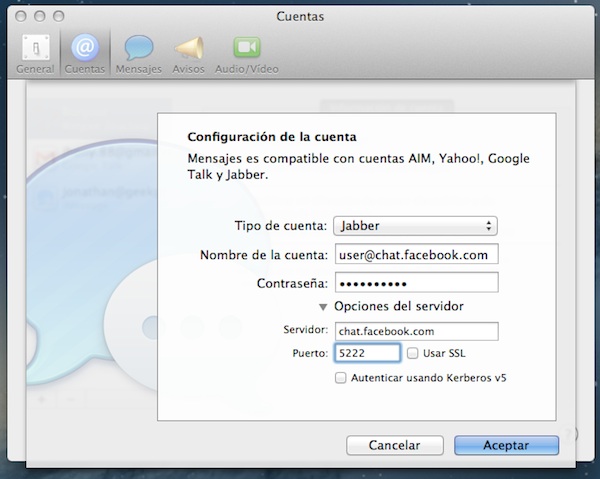Open the Mensajes preferences pane
Viewport: 600px width, 479px height.
[139, 53]
